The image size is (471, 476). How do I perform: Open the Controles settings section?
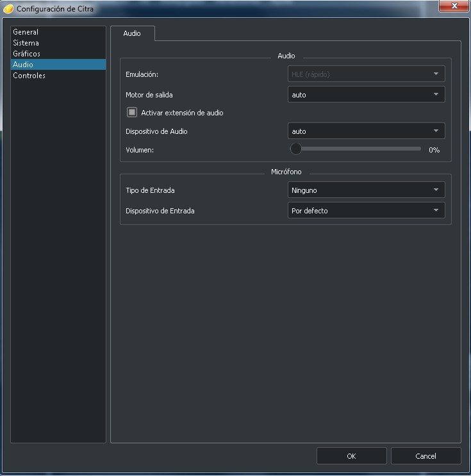tap(58, 76)
